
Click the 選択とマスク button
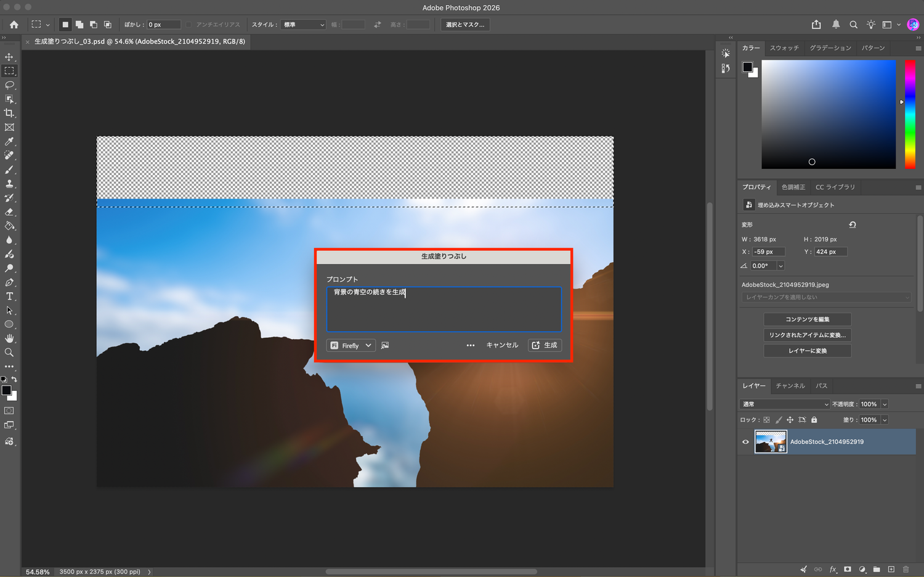point(465,25)
